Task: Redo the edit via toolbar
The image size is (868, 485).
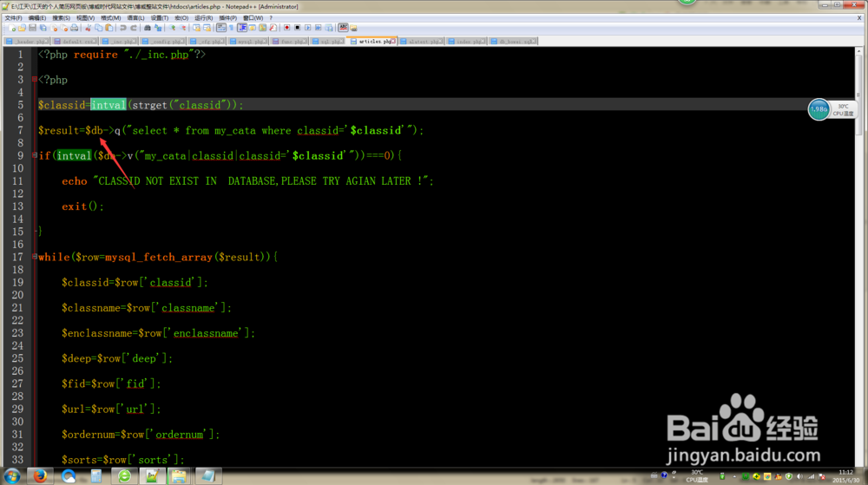Action: (x=134, y=28)
